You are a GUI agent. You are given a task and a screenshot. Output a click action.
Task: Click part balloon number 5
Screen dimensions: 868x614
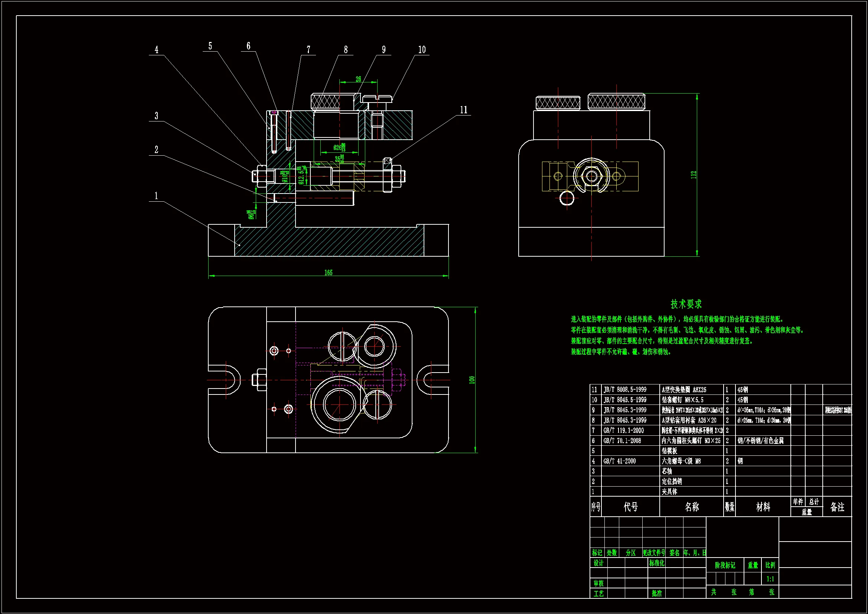tap(210, 46)
